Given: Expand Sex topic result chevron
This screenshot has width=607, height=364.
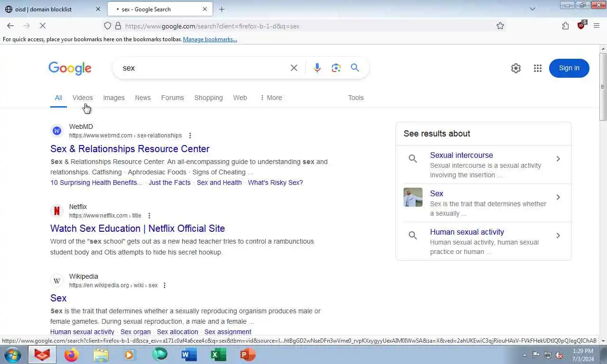Looking at the screenshot, I should click(558, 197).
